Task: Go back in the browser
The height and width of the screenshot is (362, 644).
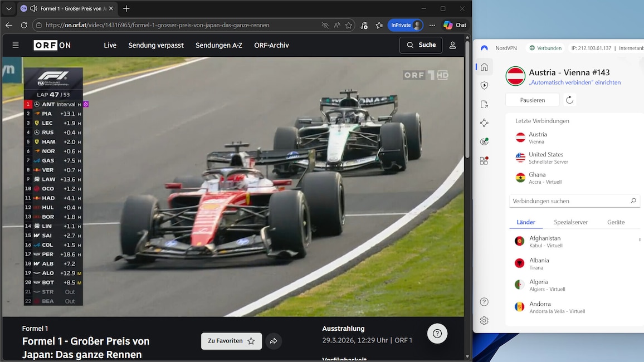Action: pos(8,25)
